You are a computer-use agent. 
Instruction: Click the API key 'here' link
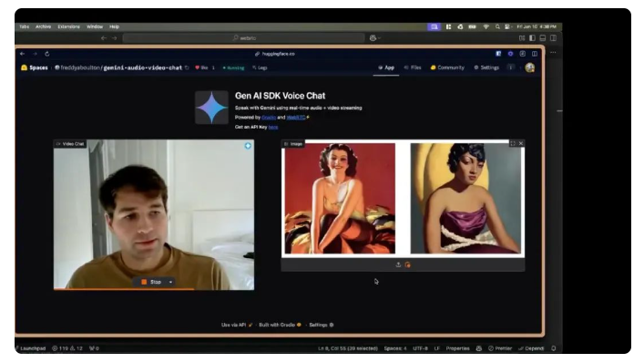(273, 128)
